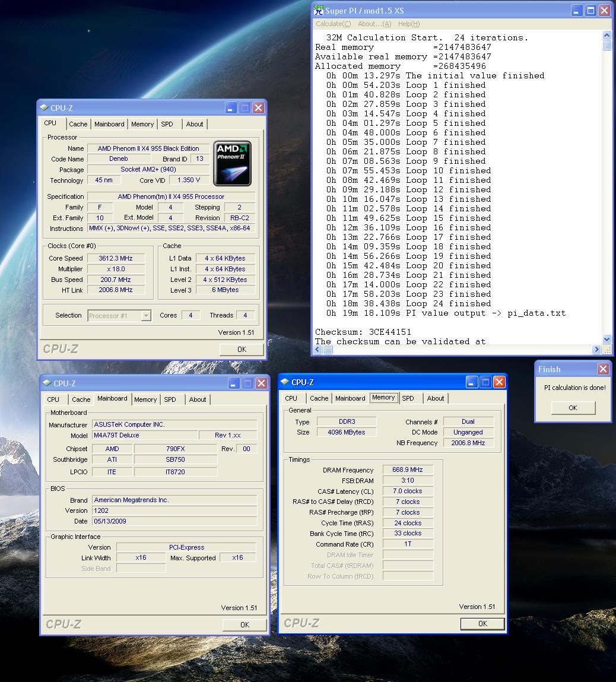Click the AMD Phenom II processor logo
616x682 pixels.
point(232,163)
